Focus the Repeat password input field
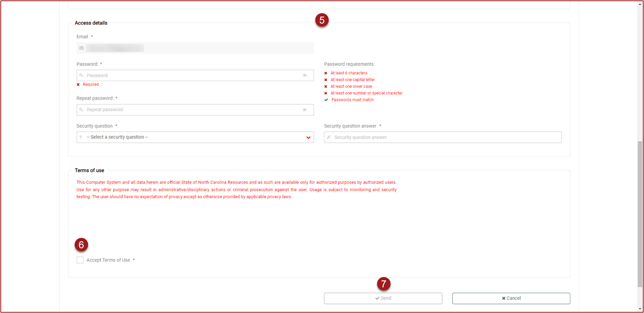This screenshot has width=644, height=313. 192,110
